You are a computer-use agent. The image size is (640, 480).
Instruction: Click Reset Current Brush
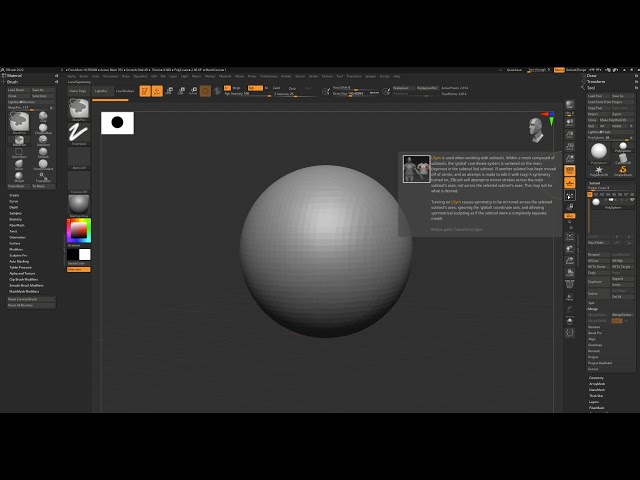click(x=31, y=299)
